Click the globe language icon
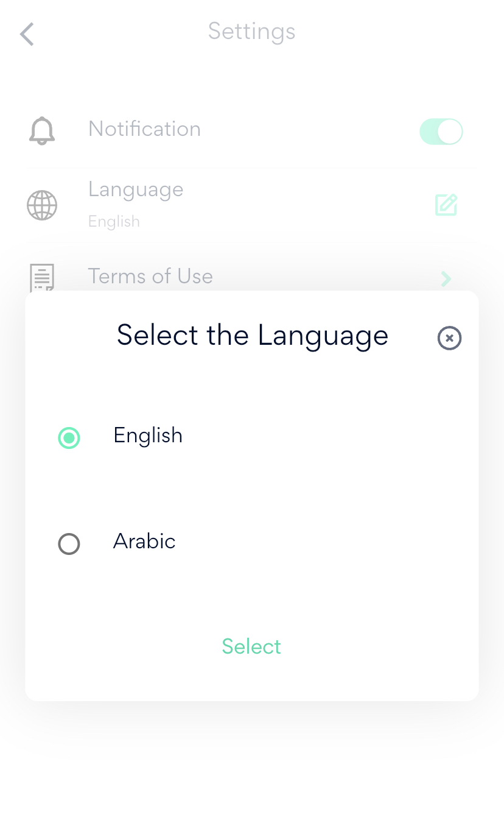This screenshot has width=504, height=823. [42, 205]
